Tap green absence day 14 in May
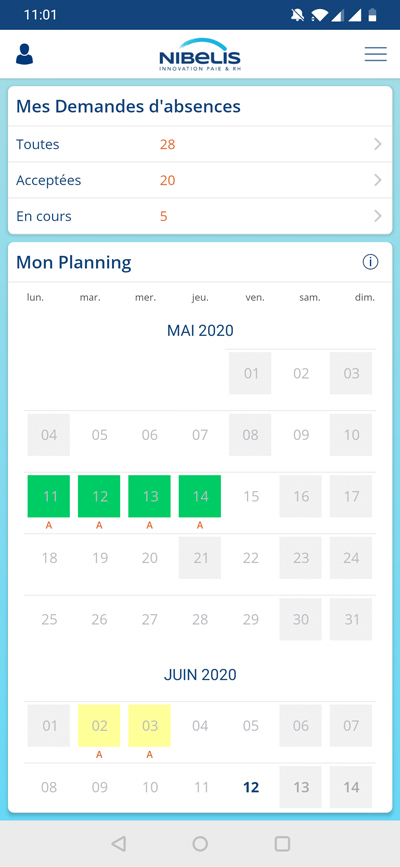This screenshot has height=867, width=400. [200, 496]
